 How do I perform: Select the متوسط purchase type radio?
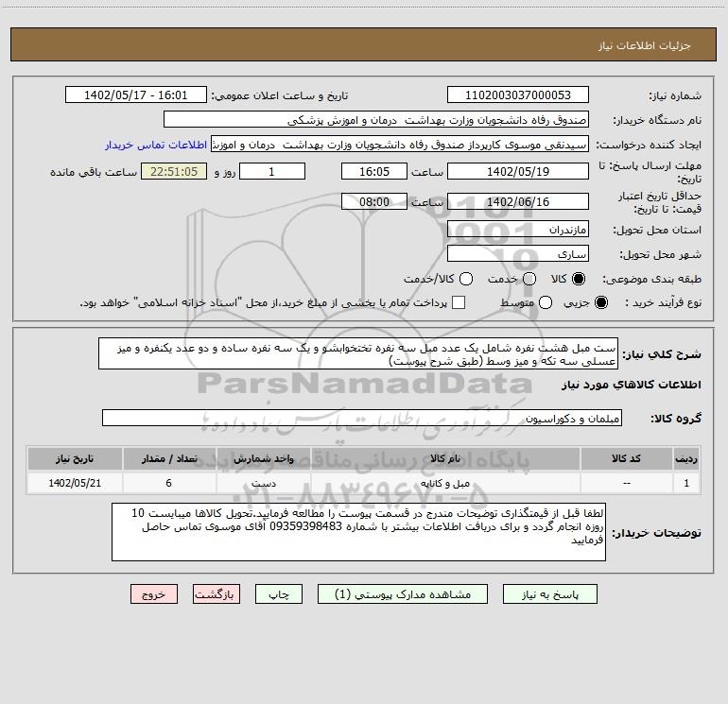pyautogui.click(x=546, y=302)
